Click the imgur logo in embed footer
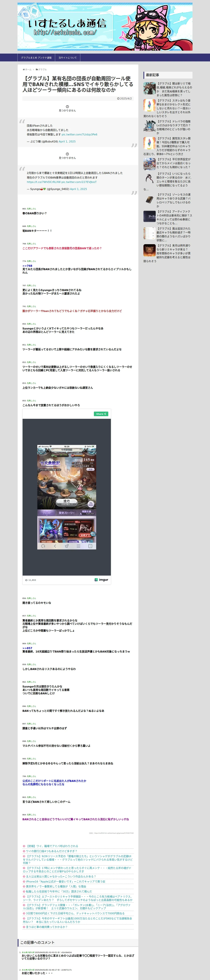This screenshot has width=210, height=980. click(101, 580)
